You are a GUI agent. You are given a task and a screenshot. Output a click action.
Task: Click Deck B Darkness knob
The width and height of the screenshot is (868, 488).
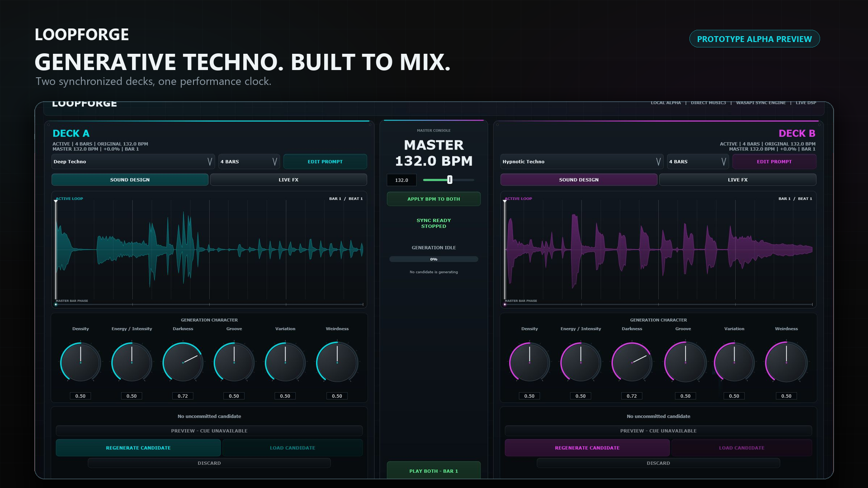click(632, 362)
